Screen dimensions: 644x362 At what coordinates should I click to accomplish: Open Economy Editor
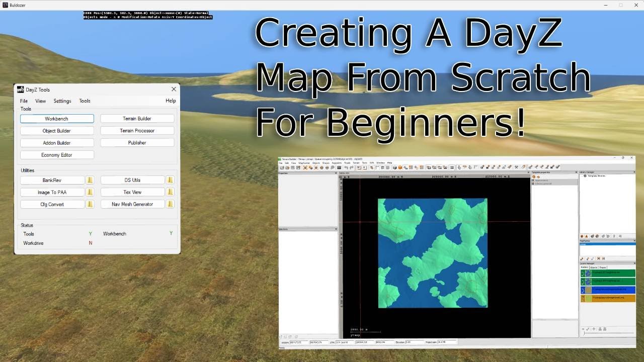[57, 155]
